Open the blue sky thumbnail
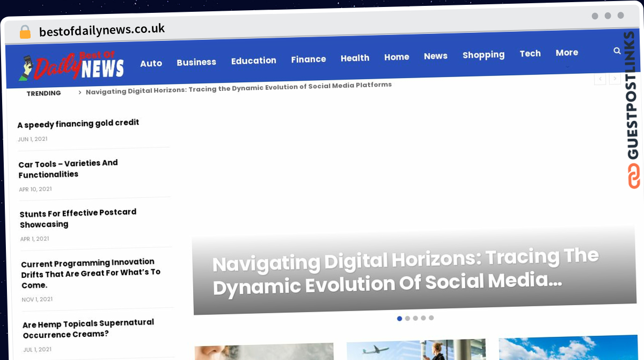Screen dimensions: 644x360 [568, 348]
